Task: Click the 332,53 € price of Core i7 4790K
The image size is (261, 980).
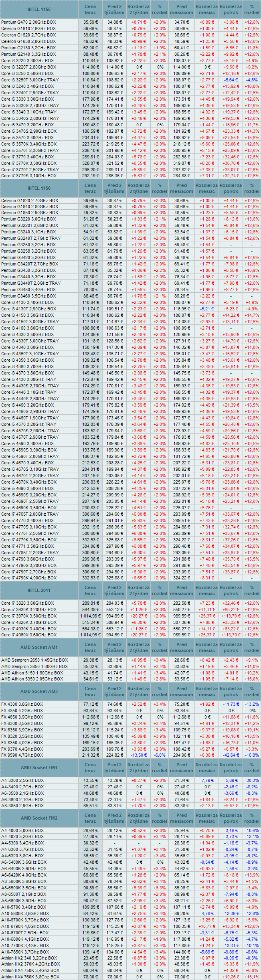Action: [x=90, y=578]
